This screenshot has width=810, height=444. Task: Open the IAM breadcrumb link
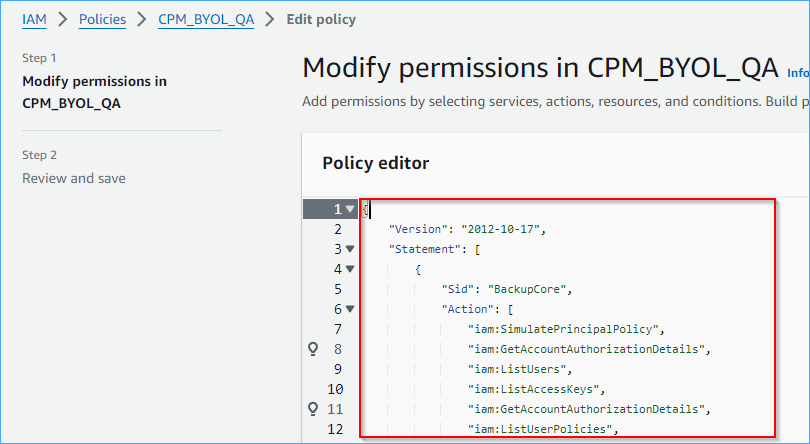coord(34,20)
